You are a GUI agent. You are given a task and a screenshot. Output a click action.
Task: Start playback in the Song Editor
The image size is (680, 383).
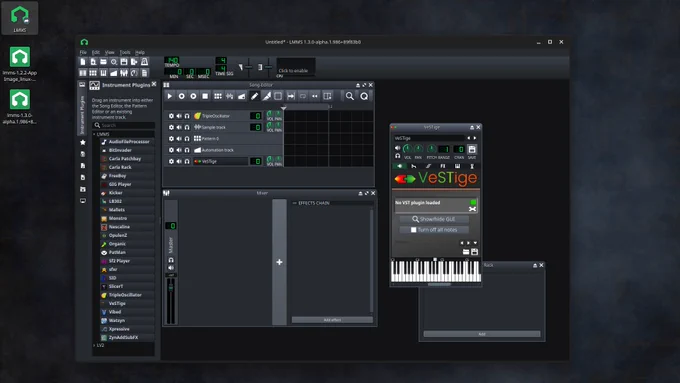pos(170,96)
